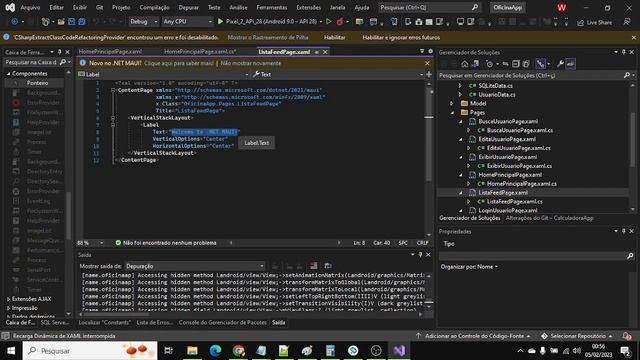The width and height of the screenshot is (640, 360).
Task: Open the Debug configuration dropdown
Action: 143,22
